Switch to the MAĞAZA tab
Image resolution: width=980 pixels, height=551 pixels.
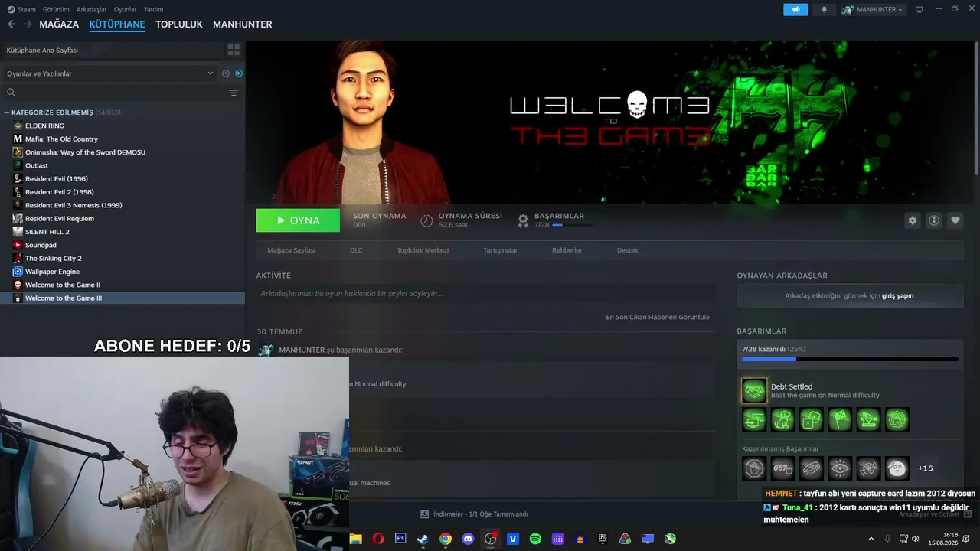pos(59,24)
